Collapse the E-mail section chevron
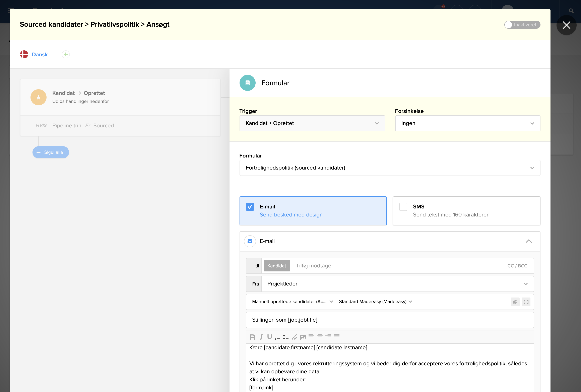The height and width of the screenshot is (392, 581). 528,241
